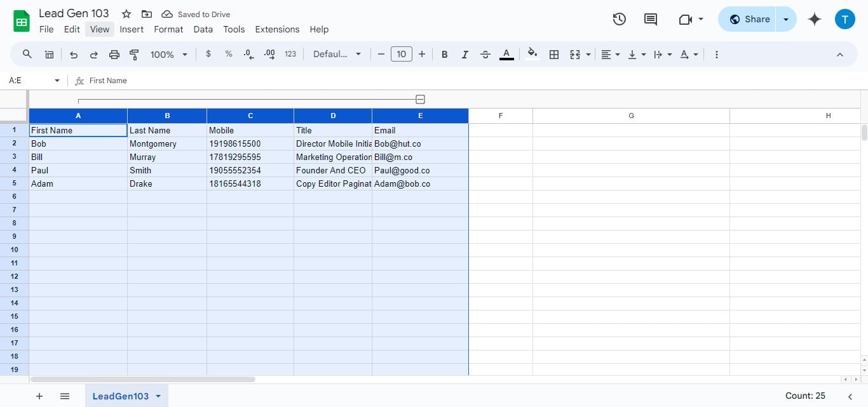This screenshot has height=407, width=868.
Task: Open the fill color picker
Action: 532,54
